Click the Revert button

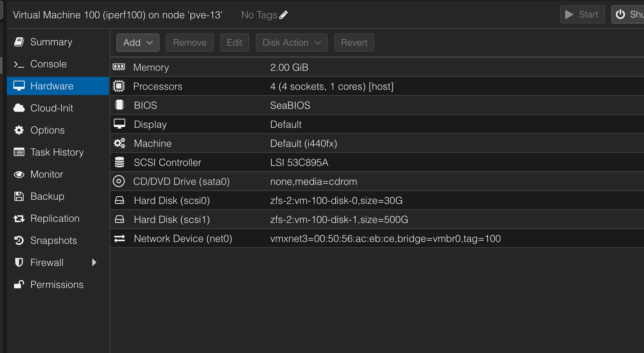[354, 42]
